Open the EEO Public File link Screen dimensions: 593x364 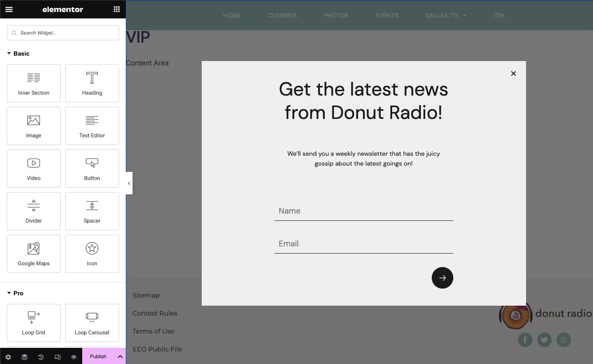coord(157,349)
